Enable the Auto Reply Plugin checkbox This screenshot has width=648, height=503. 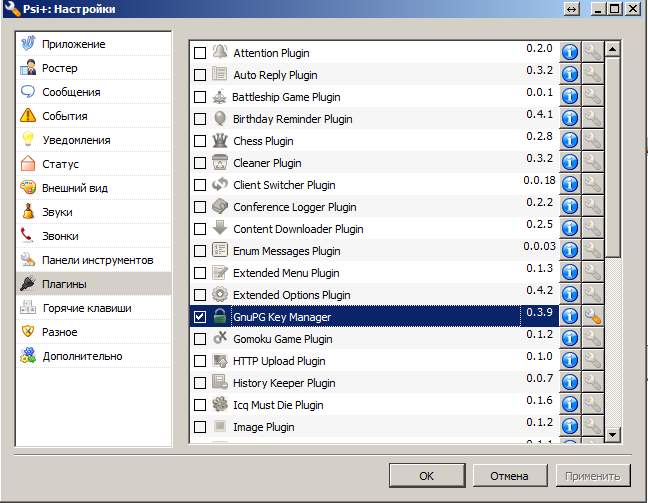tap(200, 75)
